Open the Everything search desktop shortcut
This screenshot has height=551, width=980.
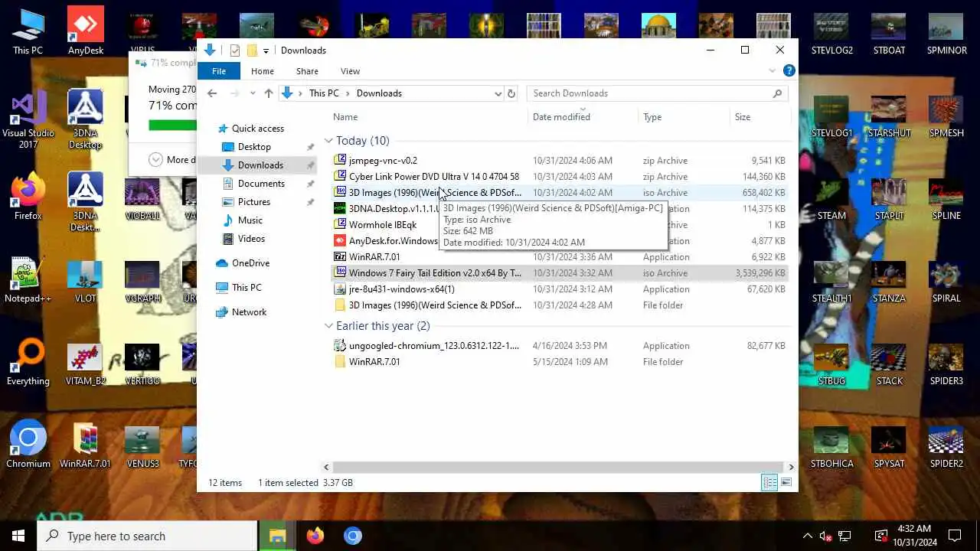tap(28, 361)
